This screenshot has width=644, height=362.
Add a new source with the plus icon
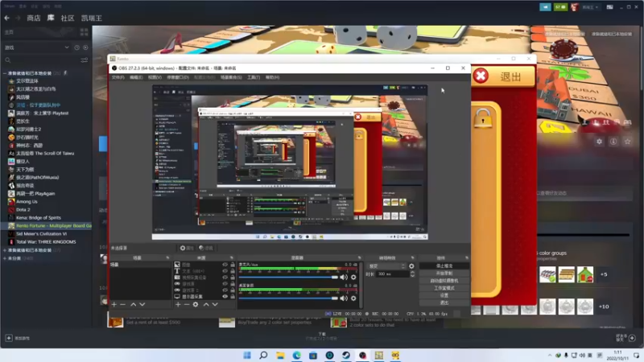point(178,305)
